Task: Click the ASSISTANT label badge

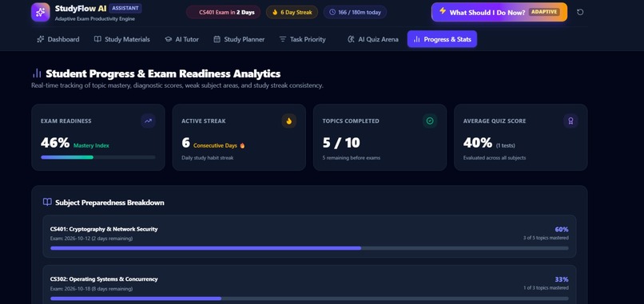Action: [125, 8]
